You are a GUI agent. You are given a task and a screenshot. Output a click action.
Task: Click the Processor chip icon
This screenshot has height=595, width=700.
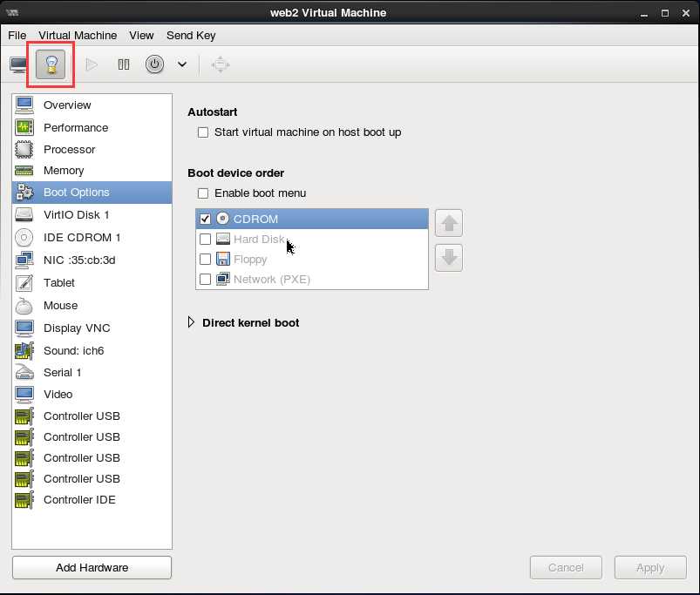point(24,150)
